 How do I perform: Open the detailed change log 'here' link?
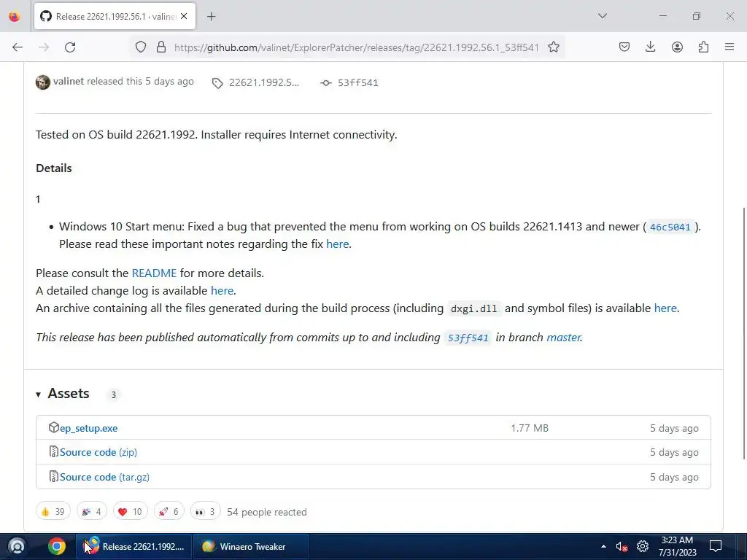[x=222, y=291]
